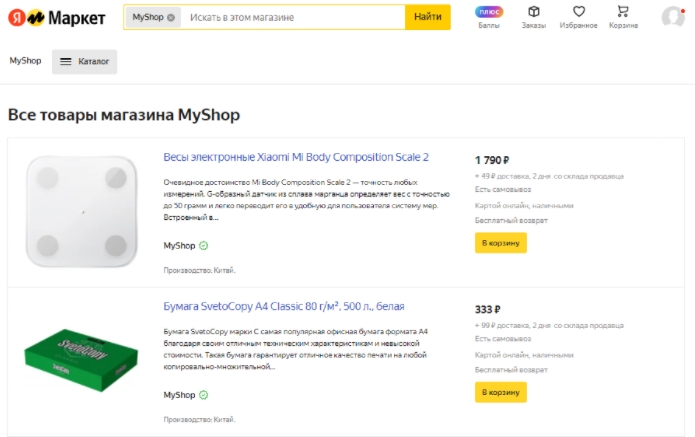Open the Корзина cart icon
The image size is (695, 437).
click(623, 17)
